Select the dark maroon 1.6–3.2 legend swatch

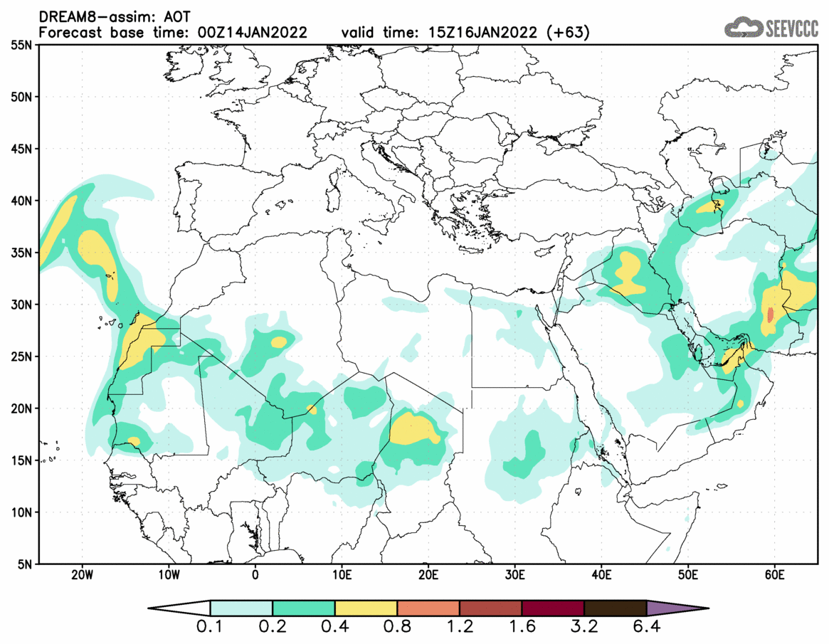click(x=553, y=608)
